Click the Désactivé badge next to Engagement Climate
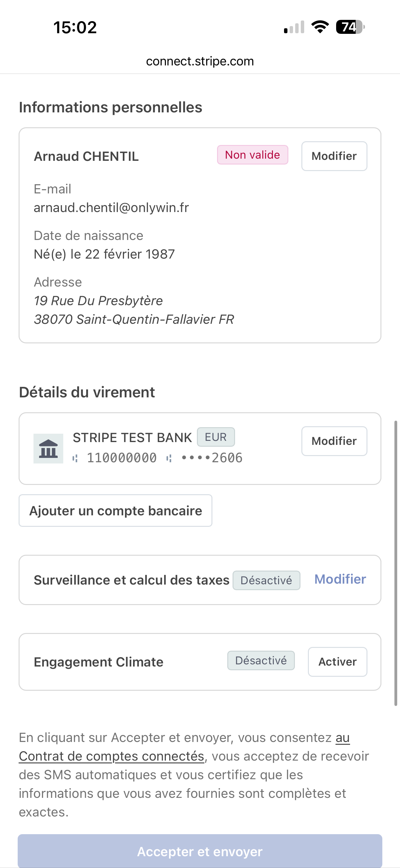 pos(261,660)
